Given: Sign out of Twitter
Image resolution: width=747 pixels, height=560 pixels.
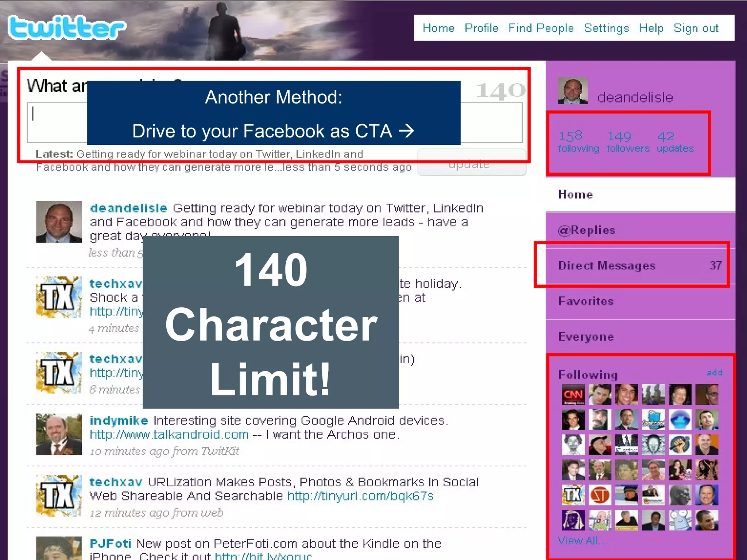Looking at the screenshot, I should click(696, 28).
